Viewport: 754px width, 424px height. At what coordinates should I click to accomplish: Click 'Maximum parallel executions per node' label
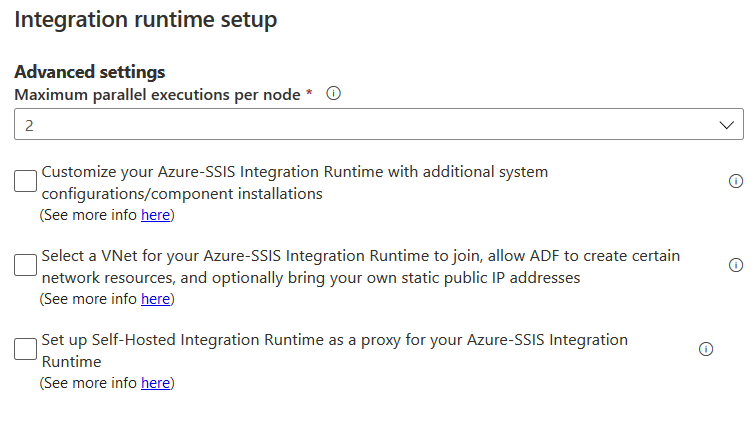point(157,94)
